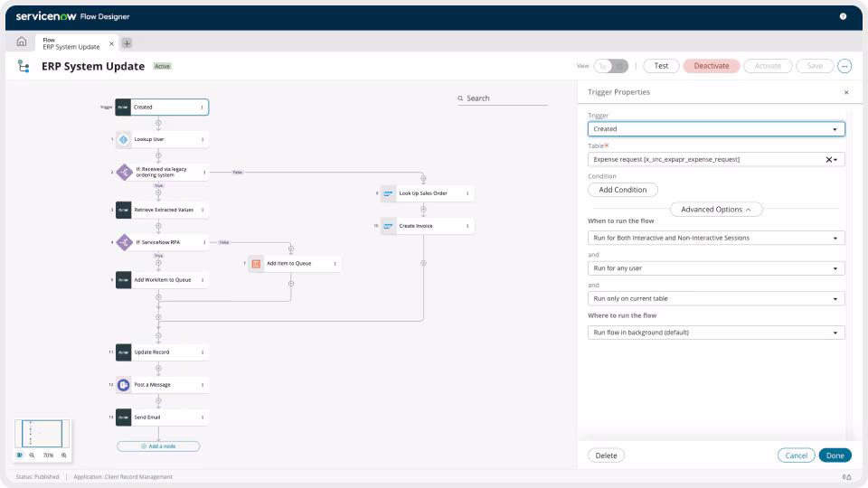Click Add a node button
This screenshot has width=868, height=488.
(x=158, y=446)
